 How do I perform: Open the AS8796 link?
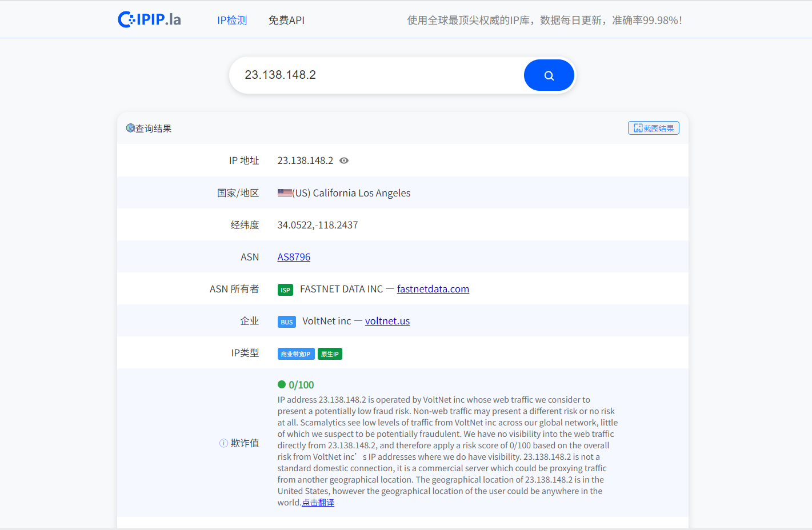point(294,257)
